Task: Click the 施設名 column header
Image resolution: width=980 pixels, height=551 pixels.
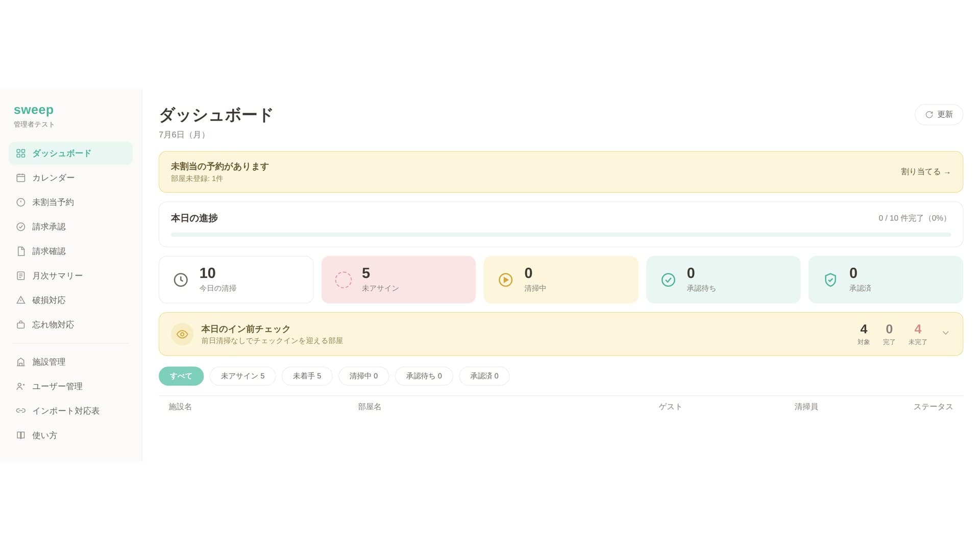Action: tap(180, 407)
